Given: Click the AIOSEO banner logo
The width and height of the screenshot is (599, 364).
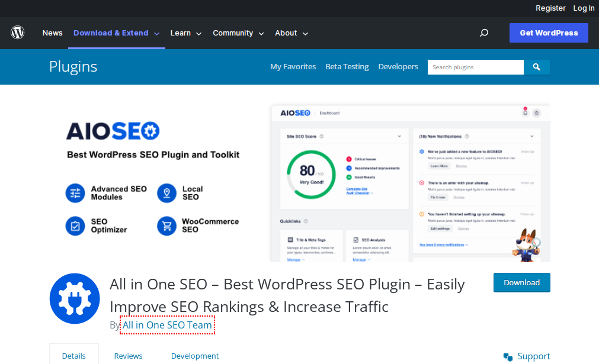Looking at the screenshot, I should click(x=113, y=131).
